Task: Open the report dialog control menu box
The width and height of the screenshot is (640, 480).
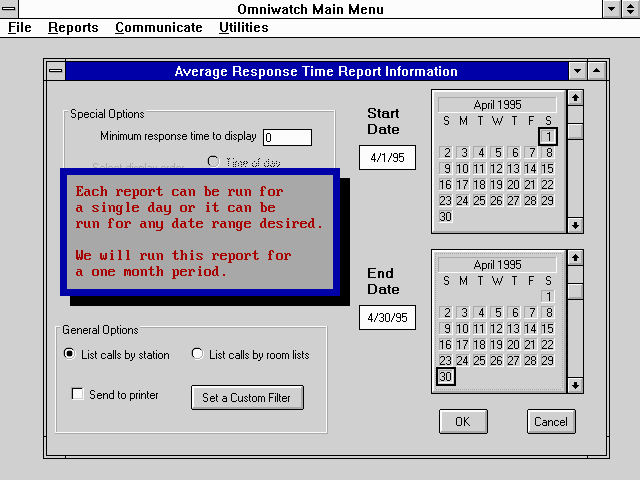Action: pos(54,71)
